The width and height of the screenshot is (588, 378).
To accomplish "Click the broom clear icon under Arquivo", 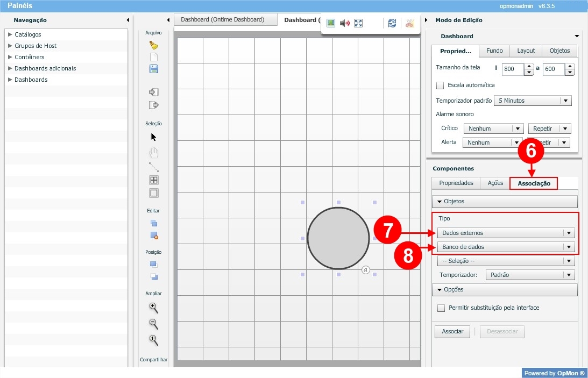I will click(x=153, y=45).
